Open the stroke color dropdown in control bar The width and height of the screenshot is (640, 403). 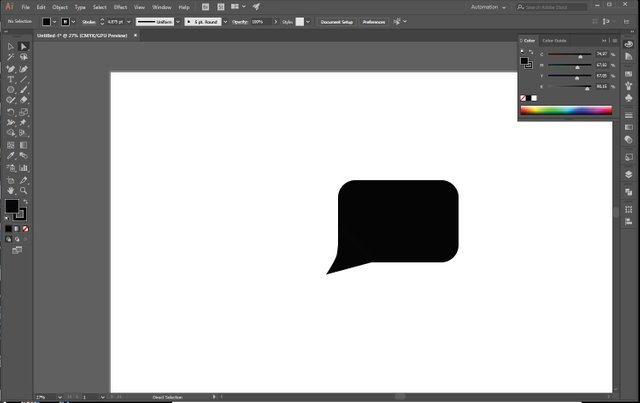click(x=73, y=22)
